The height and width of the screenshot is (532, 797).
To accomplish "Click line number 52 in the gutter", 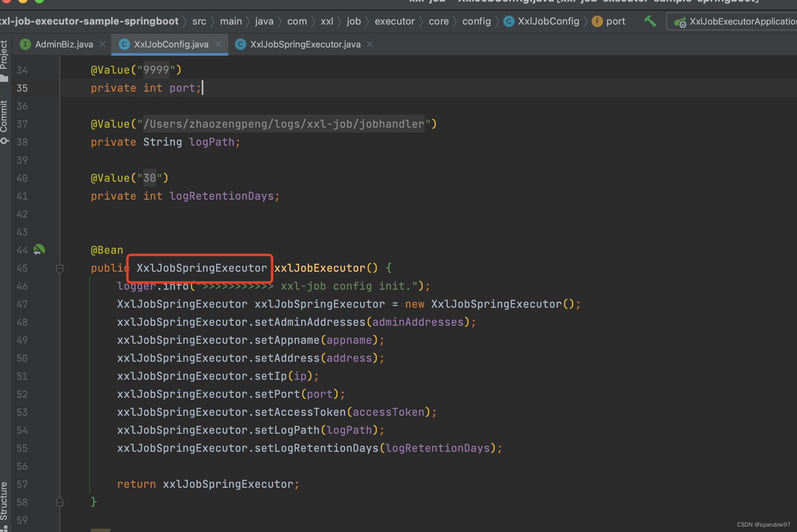I will coord(22,394).
